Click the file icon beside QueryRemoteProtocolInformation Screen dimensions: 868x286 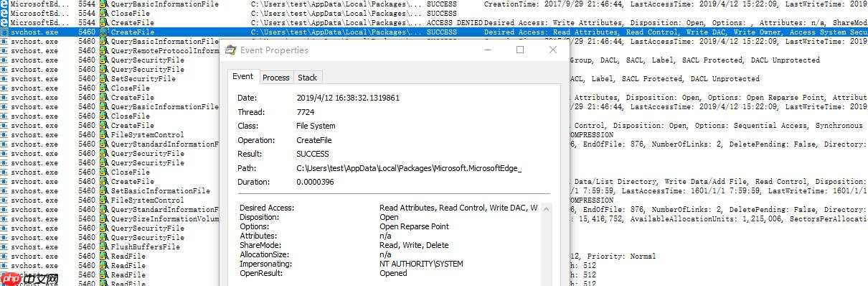click(104, 51)
